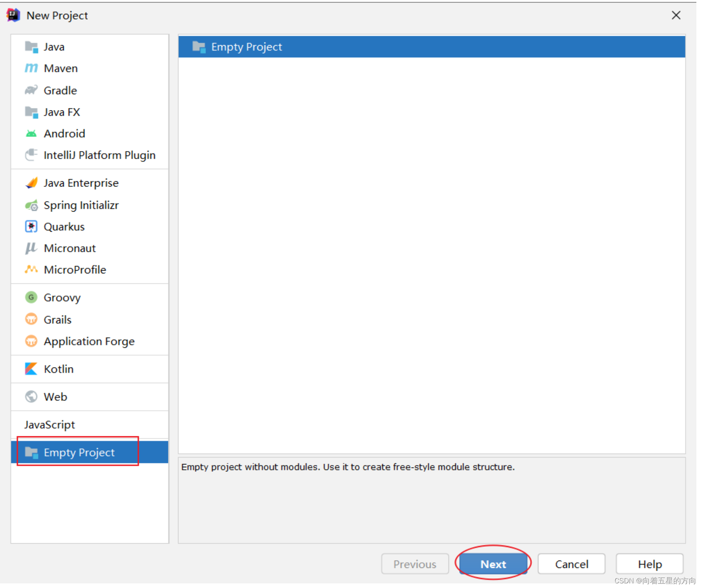Close the New Project window
This screenshot has width=701, height=588.
(676, 15)
